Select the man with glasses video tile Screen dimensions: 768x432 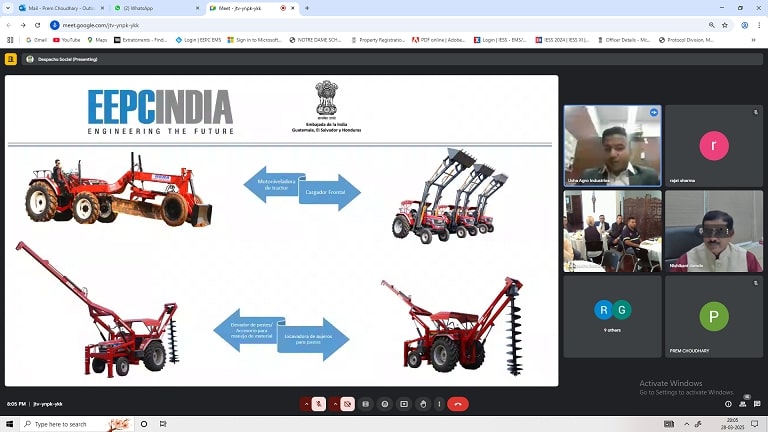click(714, 231)
